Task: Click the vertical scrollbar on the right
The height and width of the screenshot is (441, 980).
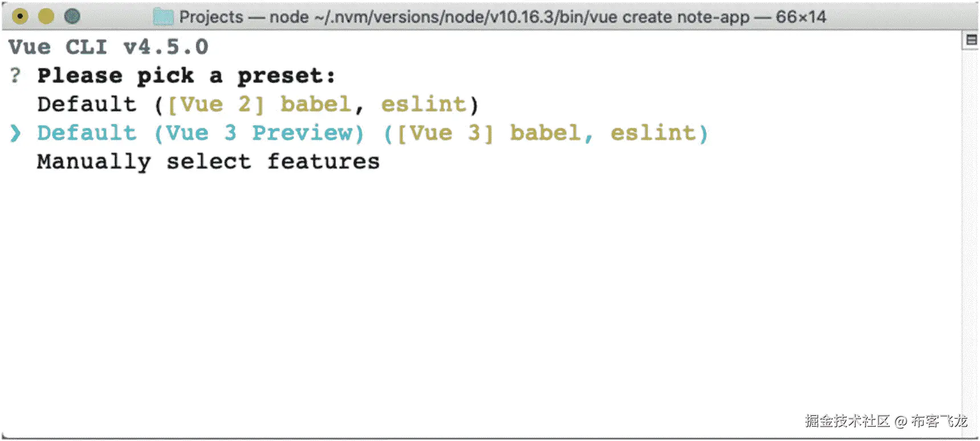Action: coord(970,228)
